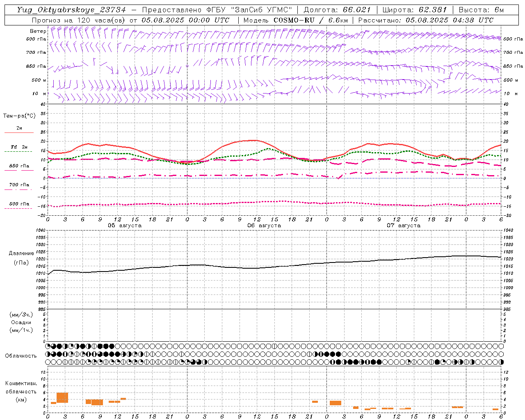Image resolution: width=525 pixels, height=420 pixels.
Task: Click the Модель COSMO-RU / 6.6км text
Action: coord(295,20)
